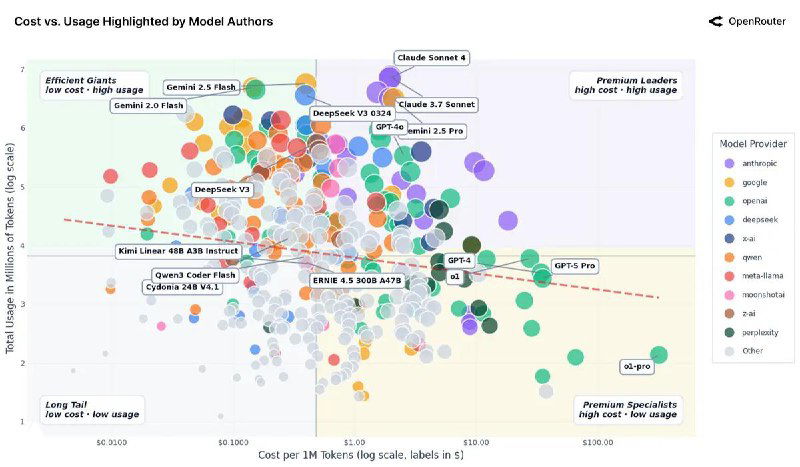Click the dark blue x-ai legend dot
The width and height of the screenshot is (800, 467).
[731, 238]
